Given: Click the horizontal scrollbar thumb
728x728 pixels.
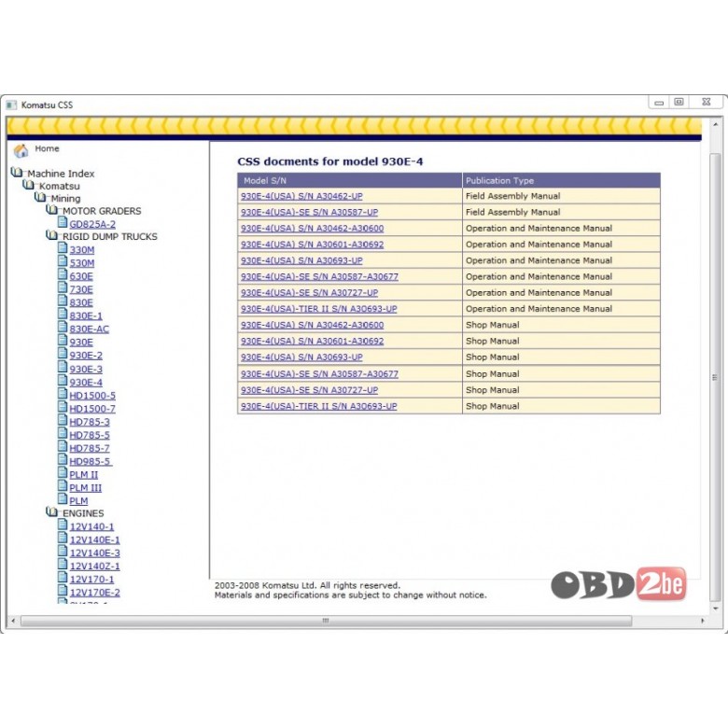Looking at the screenshot, I should 326,621.
